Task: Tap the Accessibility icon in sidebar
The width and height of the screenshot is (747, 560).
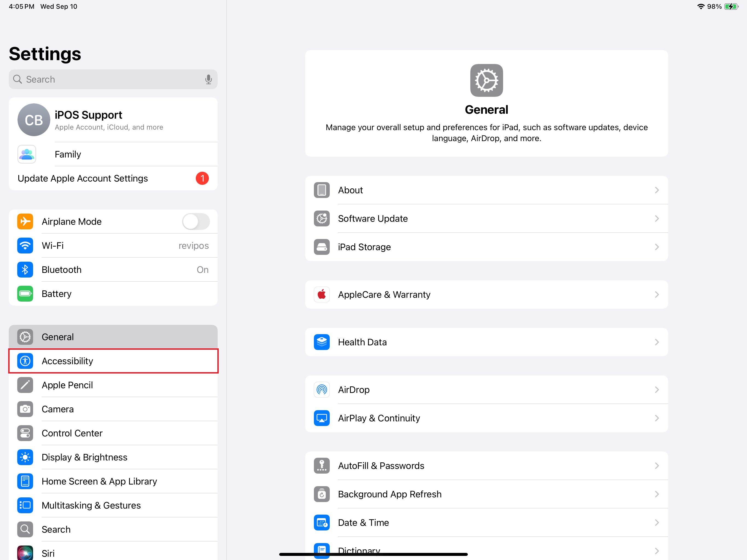Action: 25,361
